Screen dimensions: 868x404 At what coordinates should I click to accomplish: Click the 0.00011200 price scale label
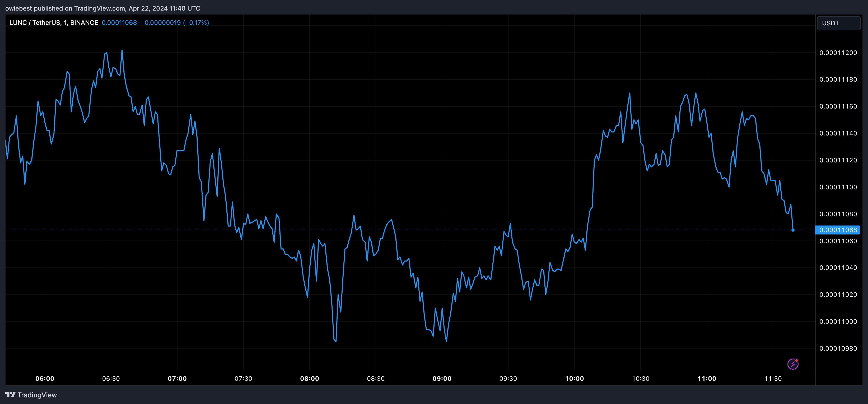tap(838, 53)
